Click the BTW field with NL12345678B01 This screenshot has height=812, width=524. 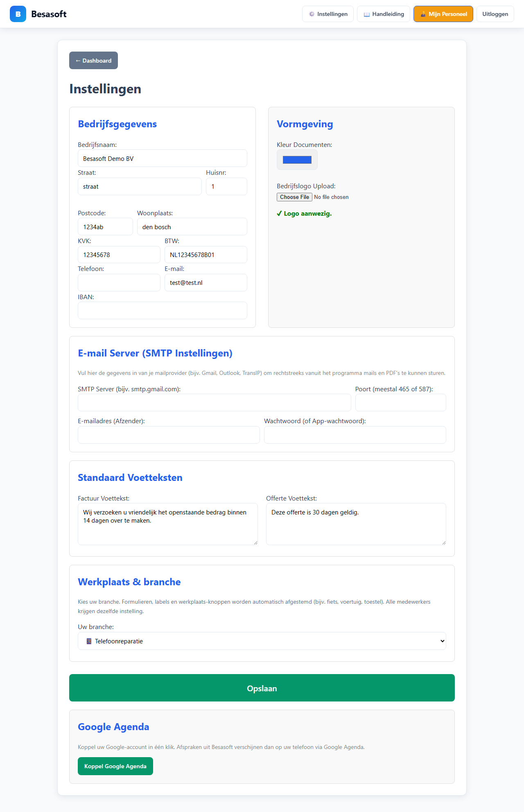tap(206, 255)
